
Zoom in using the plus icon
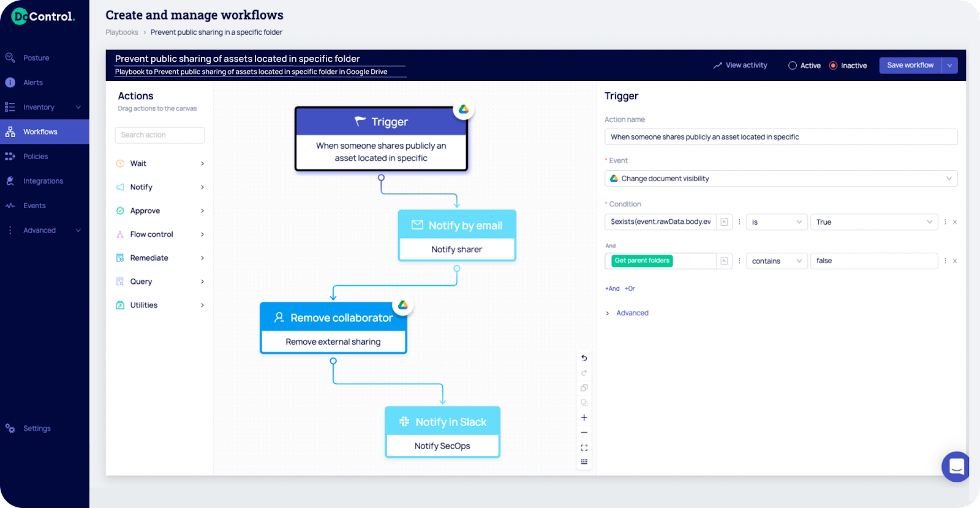click(x=584, y=417)
